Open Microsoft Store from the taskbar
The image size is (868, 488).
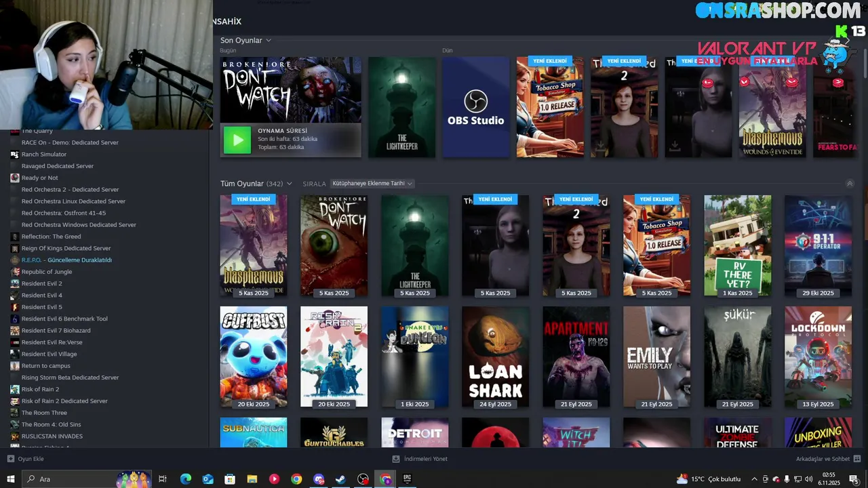click(x=230, y=479)
